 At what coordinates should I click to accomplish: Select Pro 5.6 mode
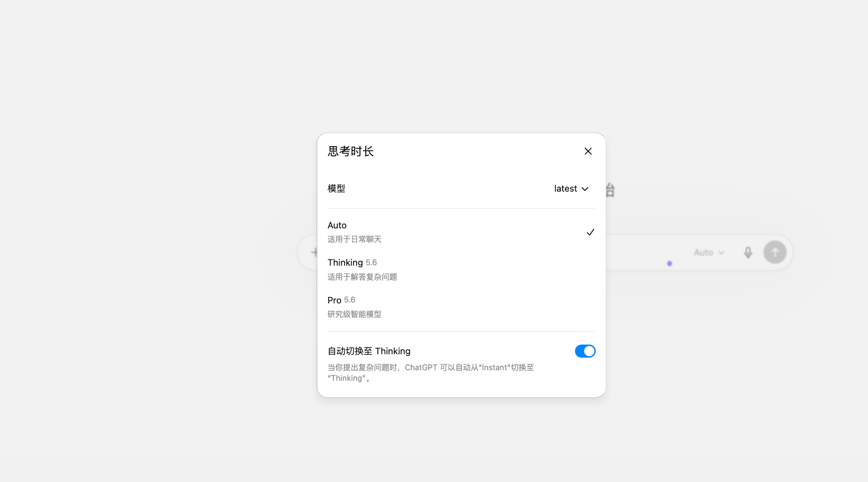point(461,307)
